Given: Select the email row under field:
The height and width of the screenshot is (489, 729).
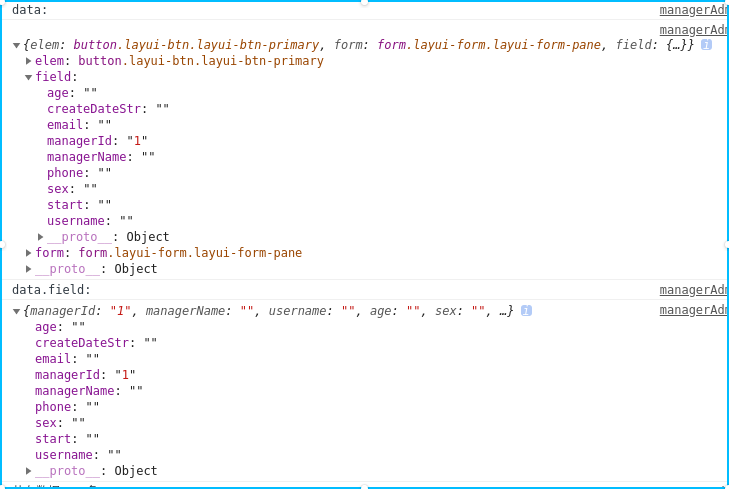Looking at the screenshot, I should click(79, 125).
